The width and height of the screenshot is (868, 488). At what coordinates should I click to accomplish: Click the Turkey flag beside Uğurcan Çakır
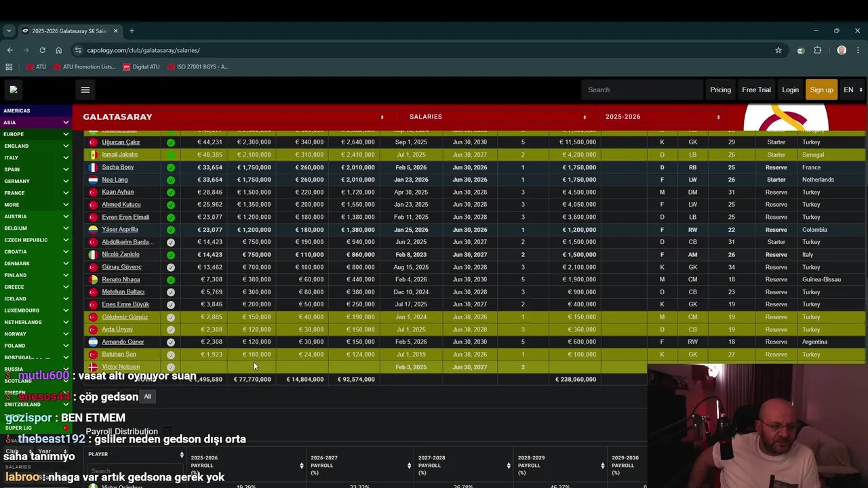[93, 142]
